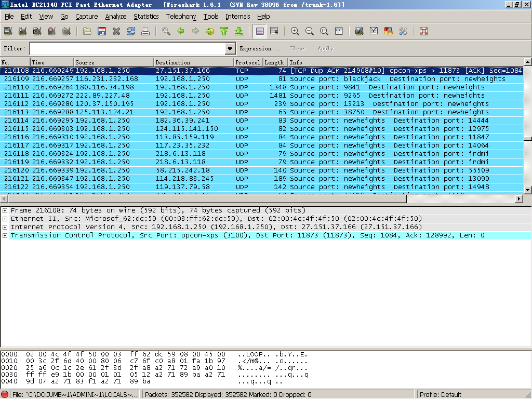Image resolution: width=532 pixels, height=399 pixels.
Task: Clear the display filter
Action: click(297, 48)
